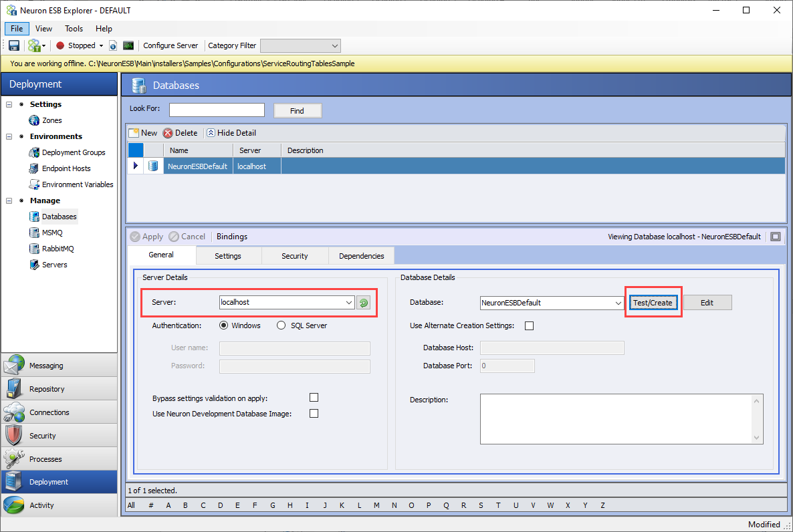793x532 pixels.
Task: Filter the list by letter N
Action: [394, 505]
